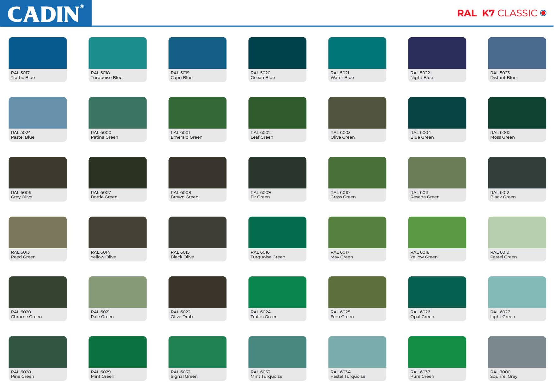Select the RAL 6011 Reseda Green color
Screen dimensions: 554x392
437,172
